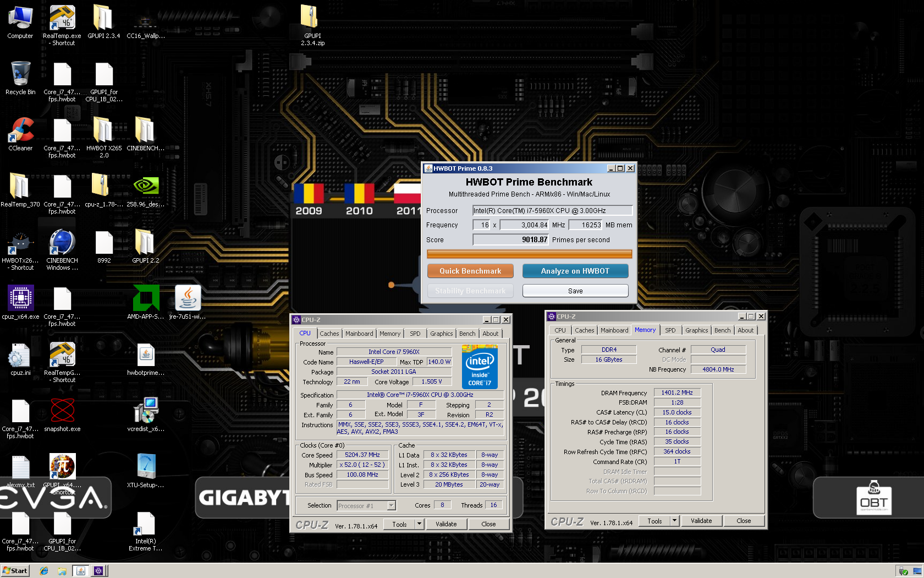Image resolution: width=924 pixels, height=578 pixels.
Task: Open the file explorer taskbar icon
Action: tap(62, 571)
